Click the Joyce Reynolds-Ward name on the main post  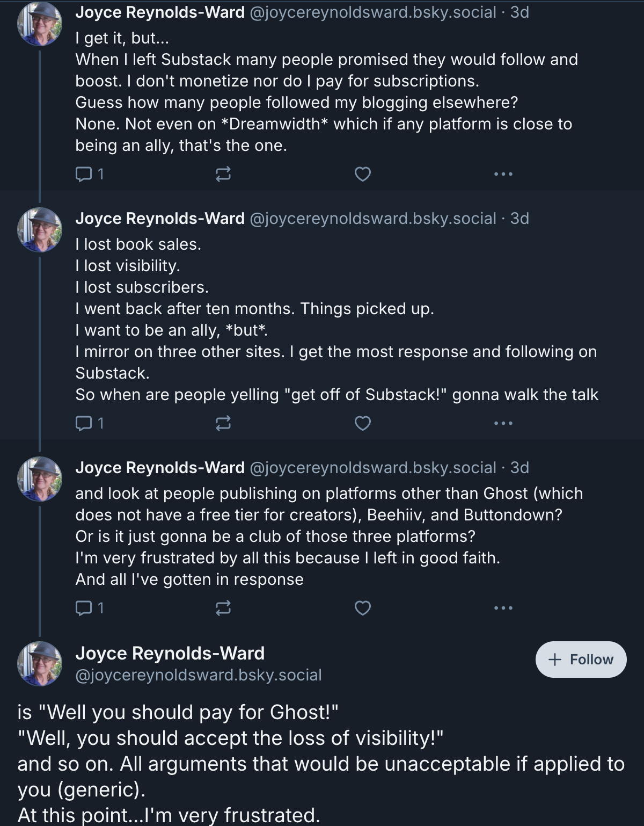point(170,653)
